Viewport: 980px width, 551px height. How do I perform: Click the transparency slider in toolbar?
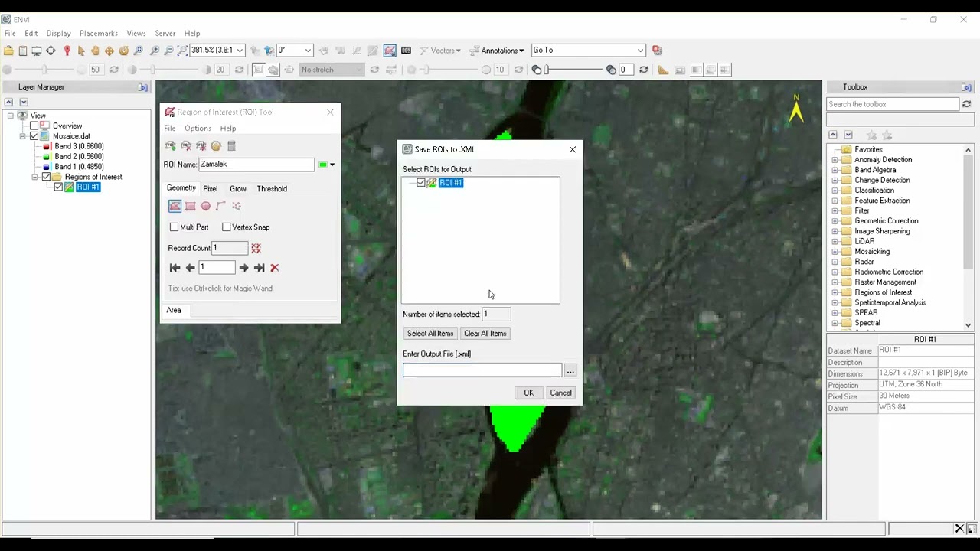(573, 70)
